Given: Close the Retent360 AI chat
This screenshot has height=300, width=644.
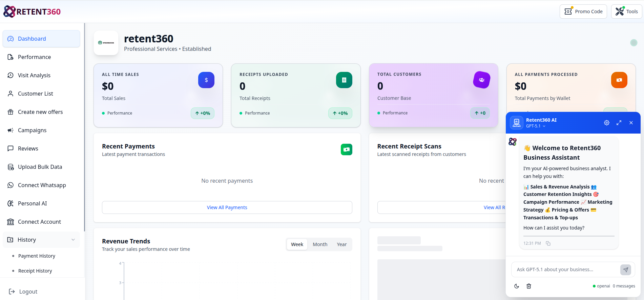Looking at the screenshot, I should (631, 123).
